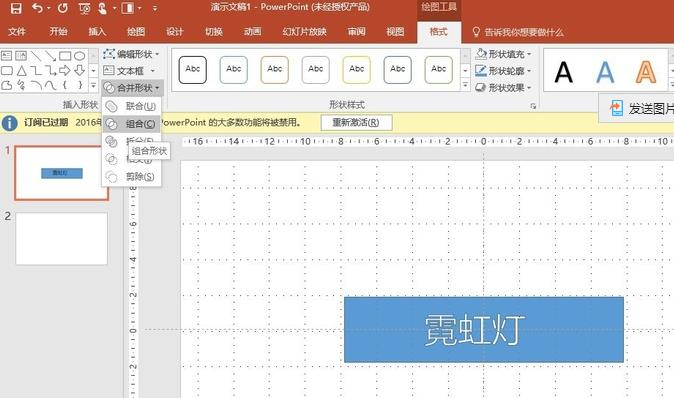Select the down arrow shape
This screenshot has width=674, height=398.
tap(80, 70)
